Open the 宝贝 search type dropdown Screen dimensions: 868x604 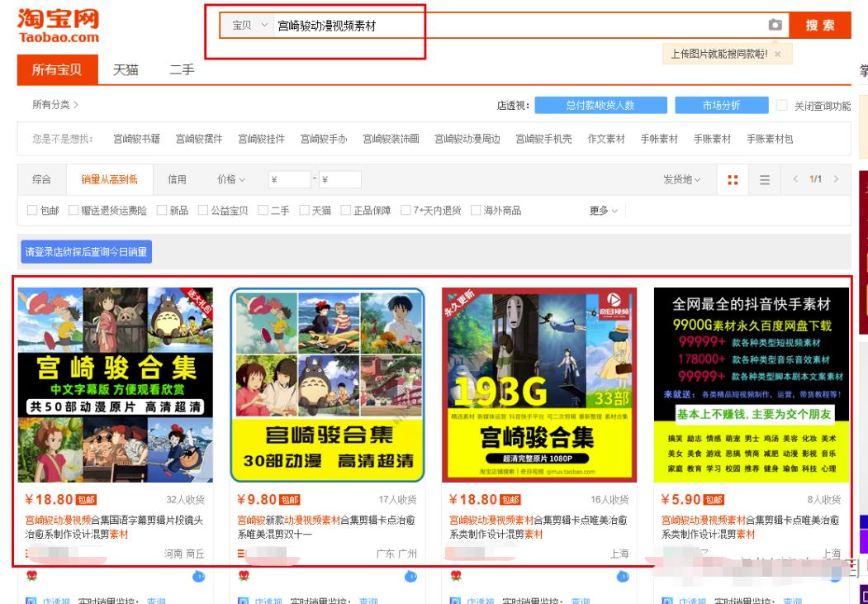coord(249,26)
